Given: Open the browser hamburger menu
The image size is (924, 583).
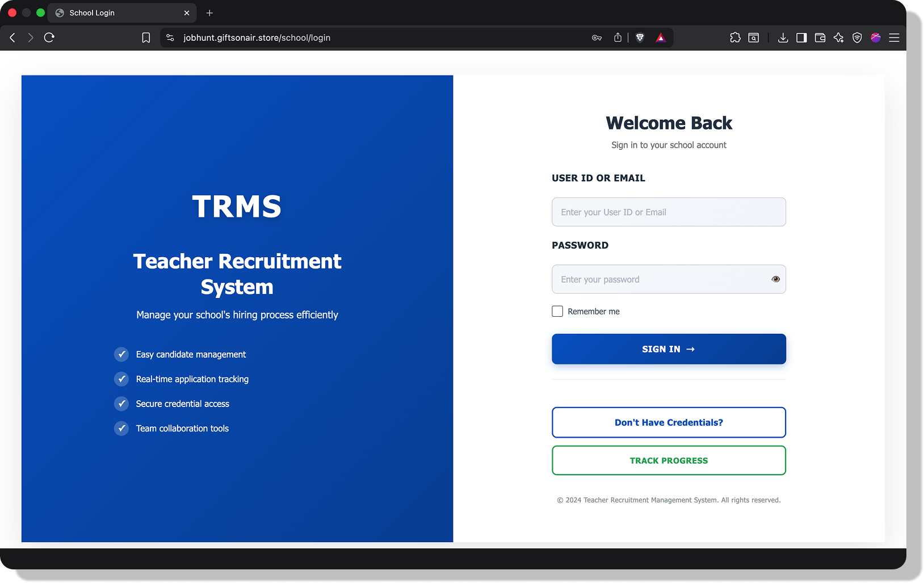Looking at the screenshot, I should pos(894,37).
